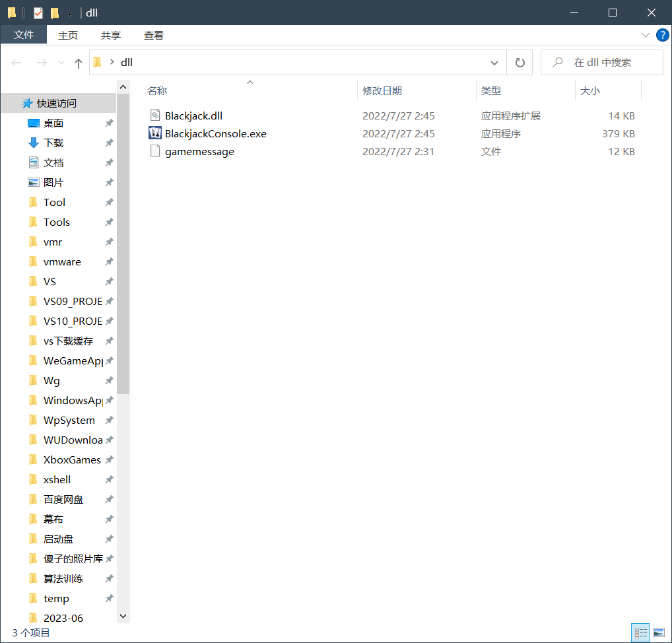Screen dimensions: 672x643
Task: Open 2023-06 folder in sidebar
Action: [63, 618]
